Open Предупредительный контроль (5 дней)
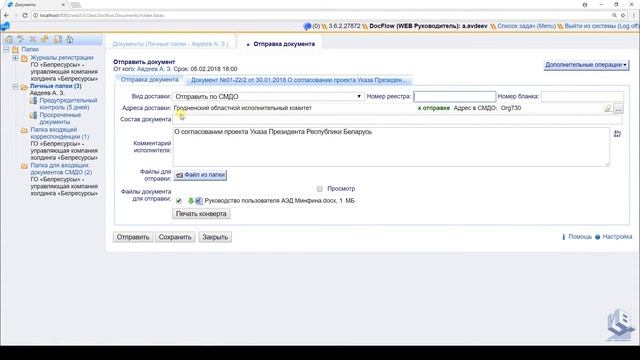The height and width of the screenshot is (360, 640). (68, 104)
